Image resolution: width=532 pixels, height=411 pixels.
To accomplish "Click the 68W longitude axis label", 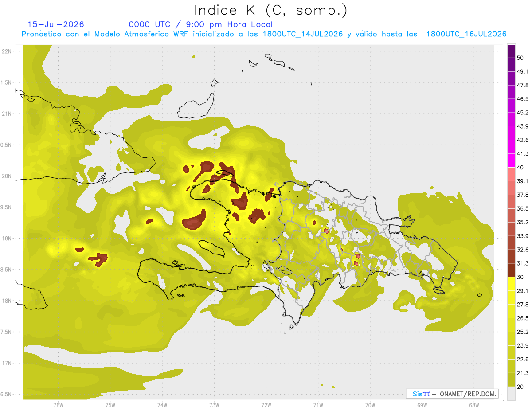I will click(x=473, y=405).
